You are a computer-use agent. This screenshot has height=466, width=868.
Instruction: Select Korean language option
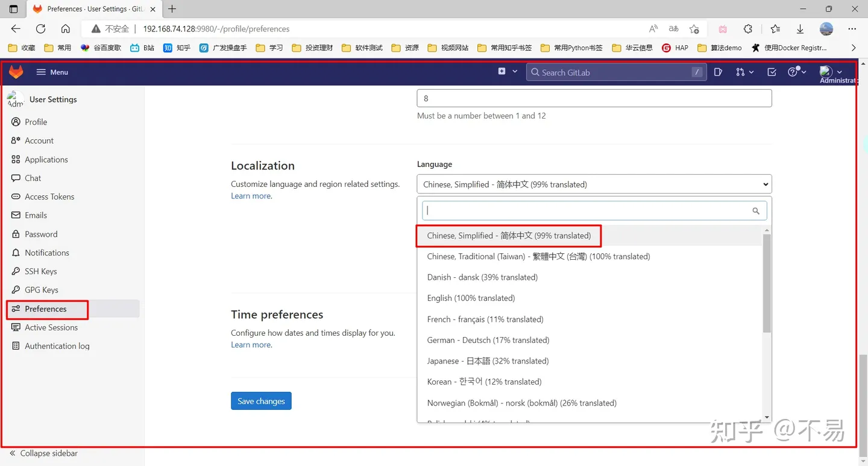[x=590, y=382]
